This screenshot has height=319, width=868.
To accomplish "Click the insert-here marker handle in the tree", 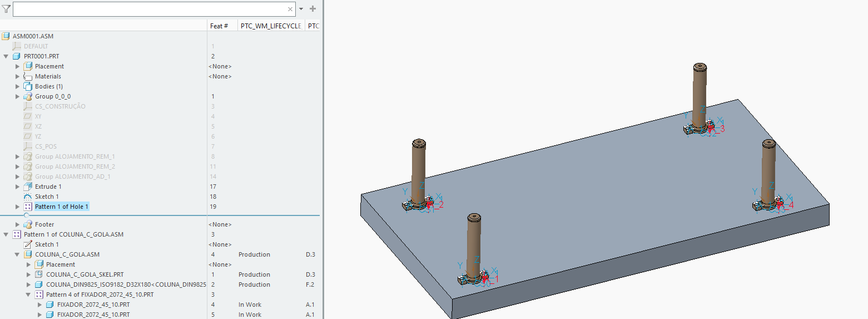I will point(27,215).
